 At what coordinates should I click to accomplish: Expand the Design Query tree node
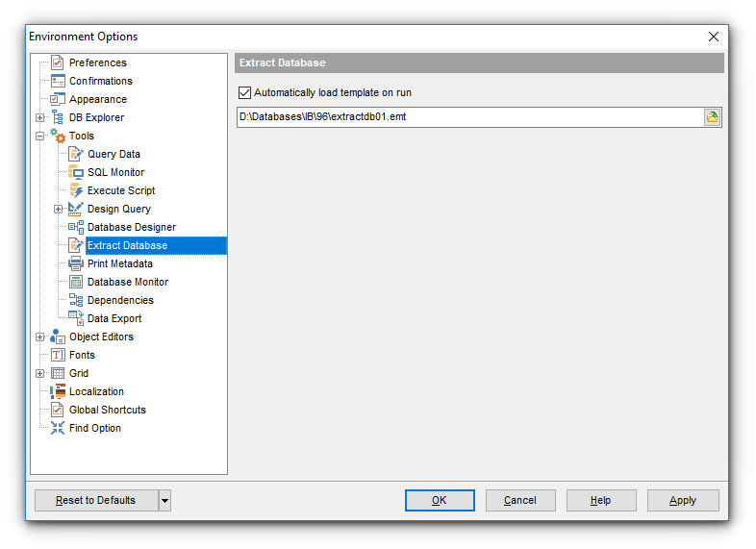tap(58, 209)
